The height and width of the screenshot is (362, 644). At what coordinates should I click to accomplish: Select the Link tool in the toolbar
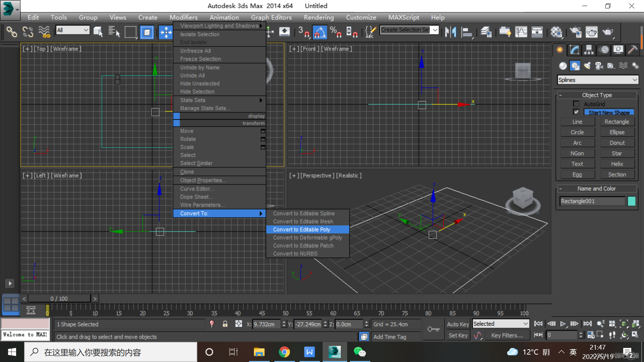(x=12, y=32)
